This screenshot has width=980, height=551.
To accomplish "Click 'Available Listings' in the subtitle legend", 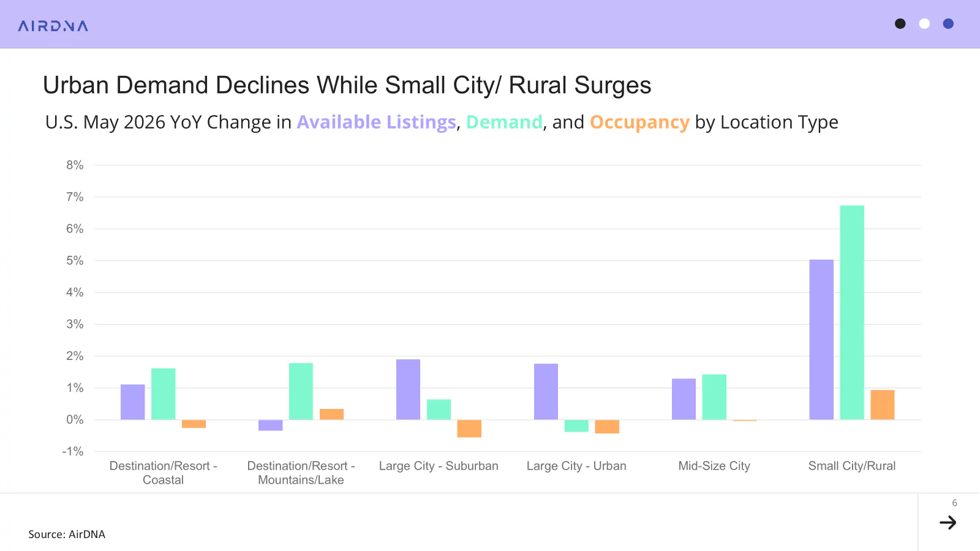I will coord(376,122).
